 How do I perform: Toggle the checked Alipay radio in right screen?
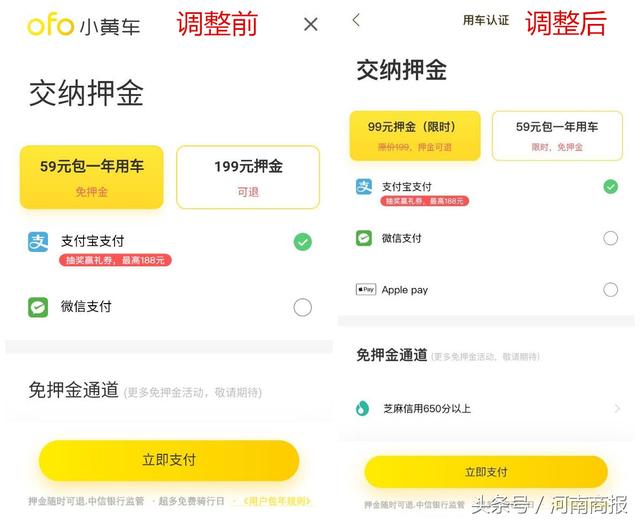[610, 187]
